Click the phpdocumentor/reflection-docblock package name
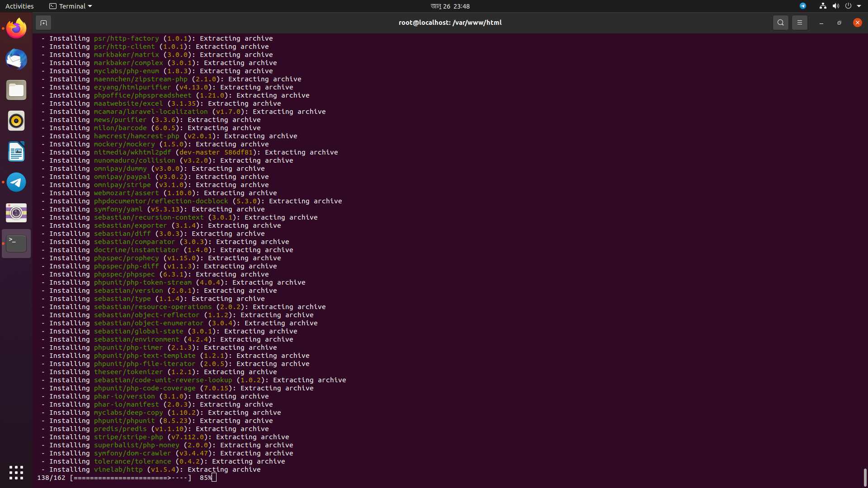The height and width of the screenshot is (488, 868). 161,201
